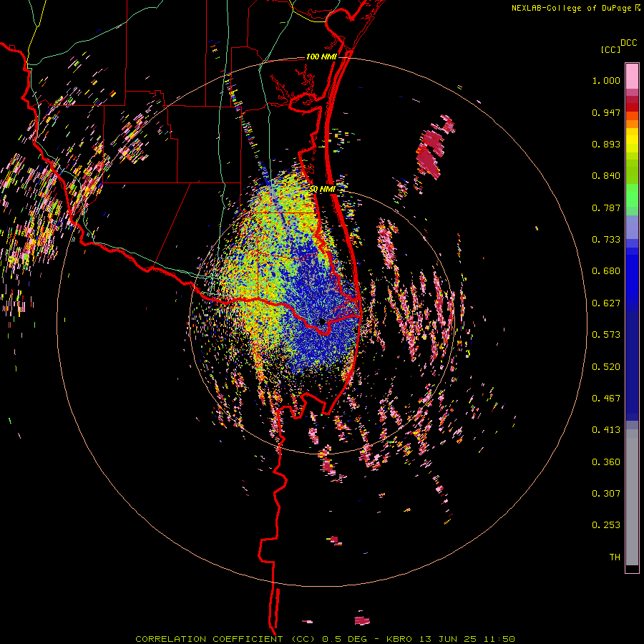Select the 0.947 scale value
The image size is (644, 644).
pos(606,112)
